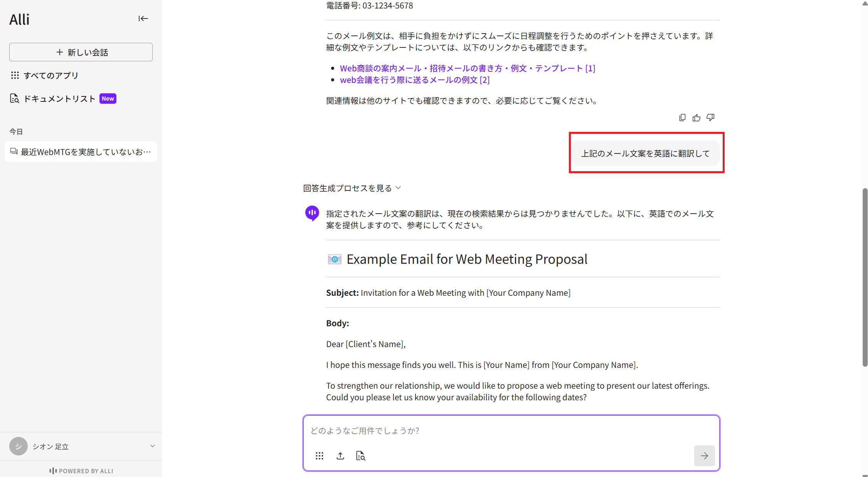Click the thumbs down icon
The image size is (868, 477).
pyautogui.click(x=710, y=118)
